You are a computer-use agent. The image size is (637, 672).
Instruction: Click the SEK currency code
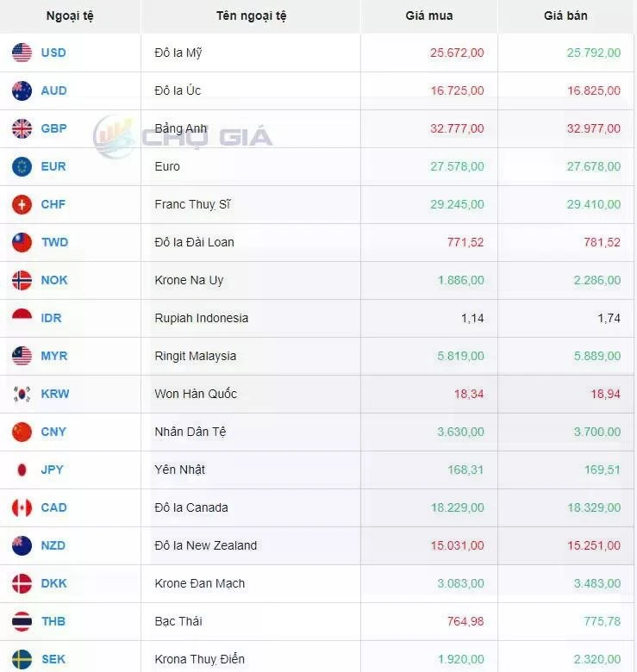(53, 659)
